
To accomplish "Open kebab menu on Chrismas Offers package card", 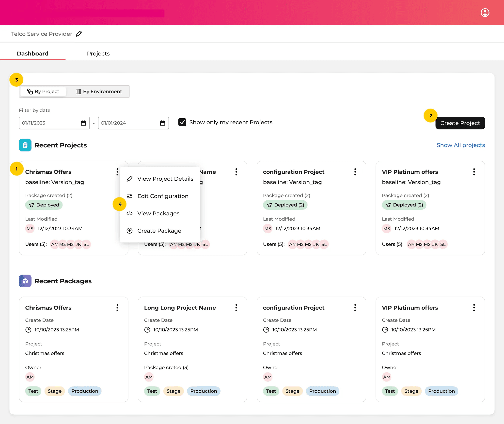I will click(x=117, y=308).
